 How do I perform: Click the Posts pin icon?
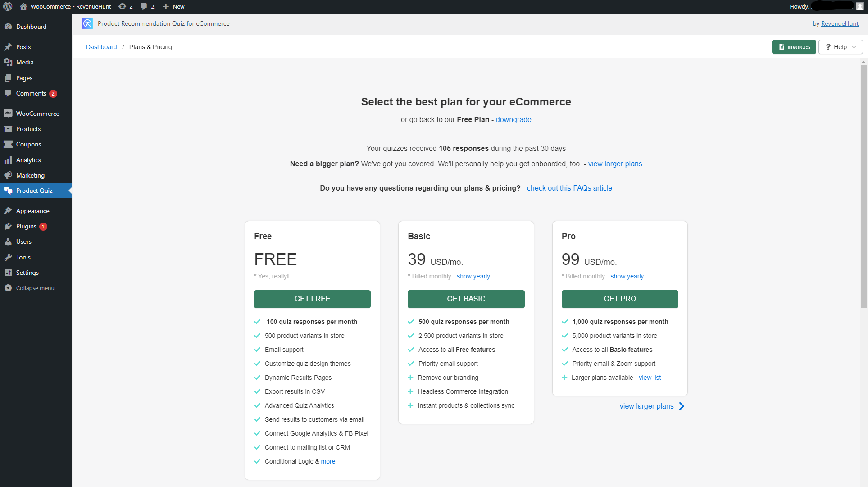pyautogui.click(x=8, y=47)
